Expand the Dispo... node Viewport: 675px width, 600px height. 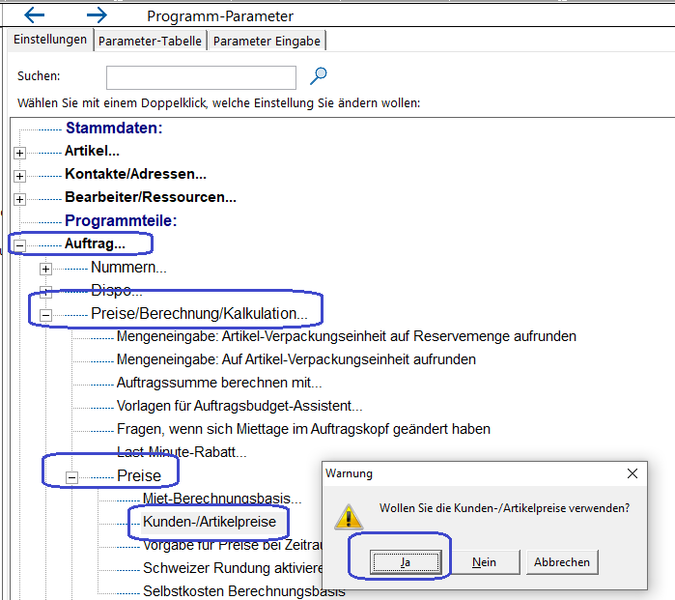(46, 292)
